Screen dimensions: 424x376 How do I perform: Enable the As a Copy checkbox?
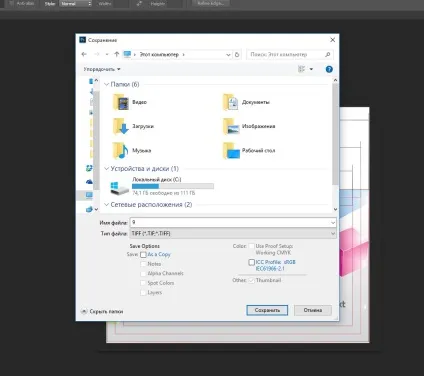pyautogui.click(x=143, y=255)
